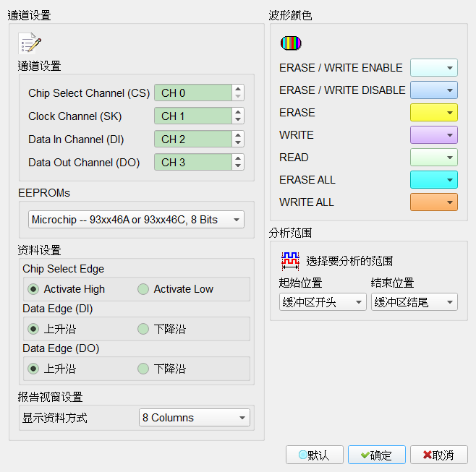Click the channel settings notepad pencil icon
476x472 pixels.
30,43
